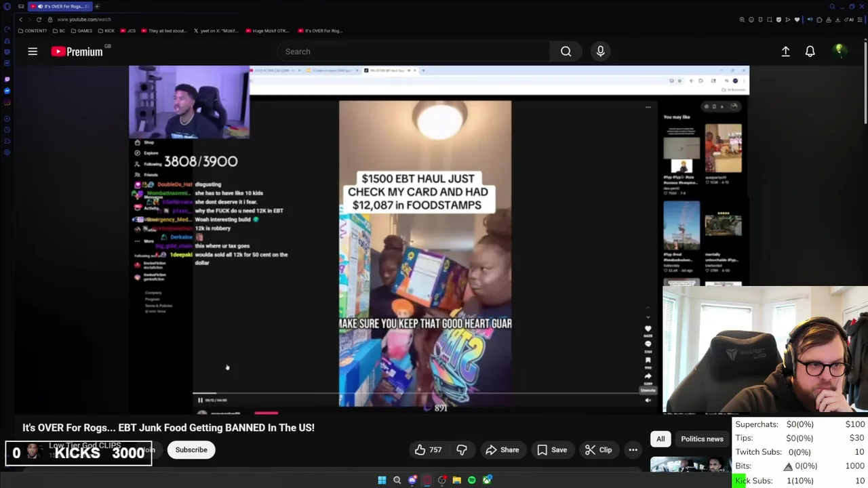Open File Explorer from the taskbar
This screenshot has height=488, width=868.
tap(456, 480)
